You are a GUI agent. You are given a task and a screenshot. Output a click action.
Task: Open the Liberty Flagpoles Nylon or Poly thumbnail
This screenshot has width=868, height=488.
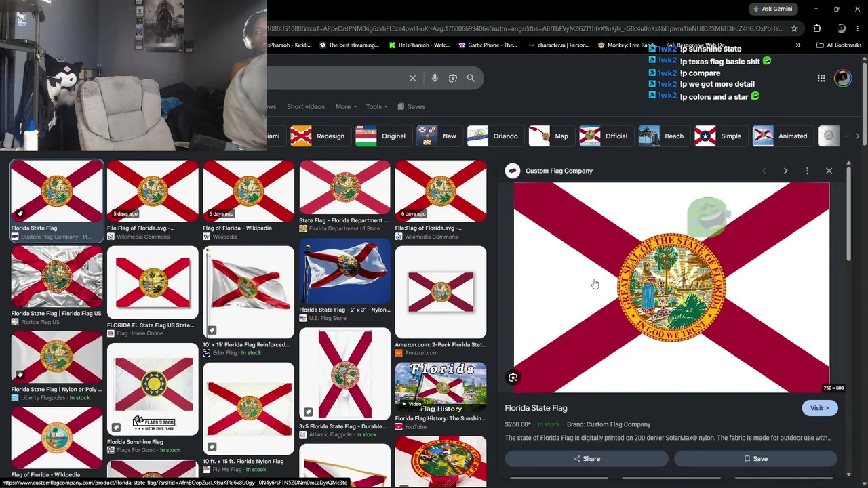pyautogui.click(x=57, y=357)
